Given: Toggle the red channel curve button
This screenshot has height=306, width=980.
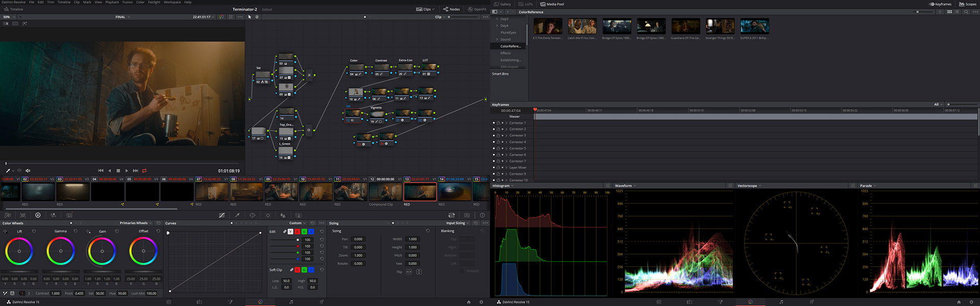Looking at the screenshot, I should 297,232.
